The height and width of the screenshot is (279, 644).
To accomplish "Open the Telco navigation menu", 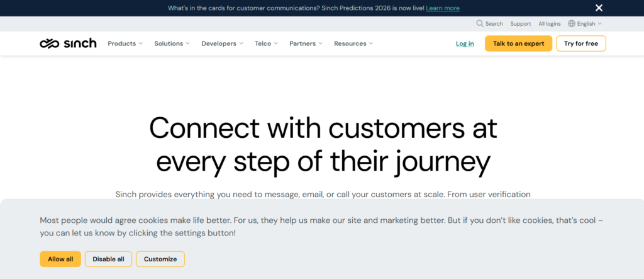I will pos(266,43).
